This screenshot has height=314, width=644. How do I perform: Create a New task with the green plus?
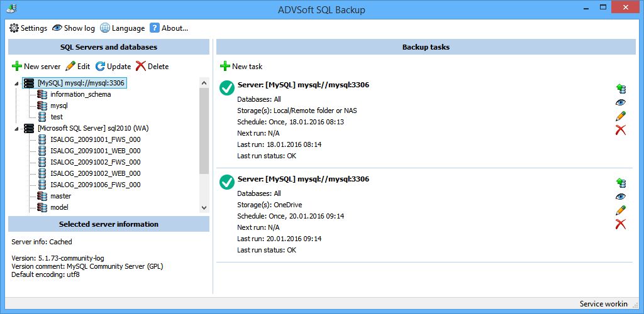241,67
